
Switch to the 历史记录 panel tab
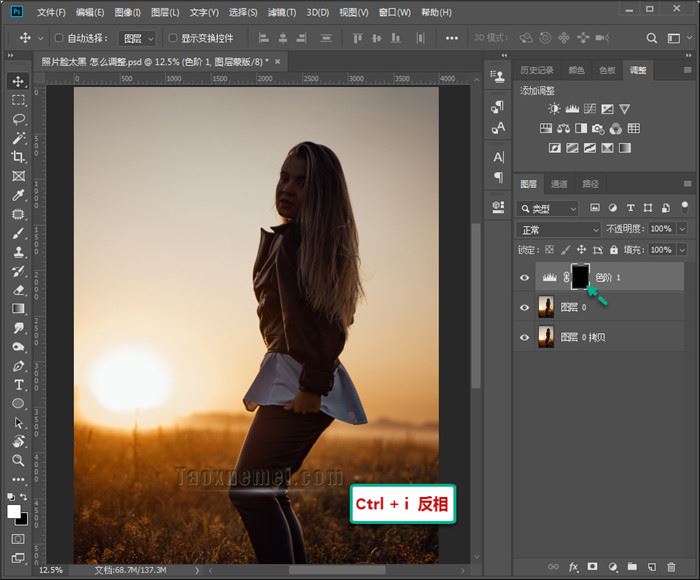pos(537,70)
